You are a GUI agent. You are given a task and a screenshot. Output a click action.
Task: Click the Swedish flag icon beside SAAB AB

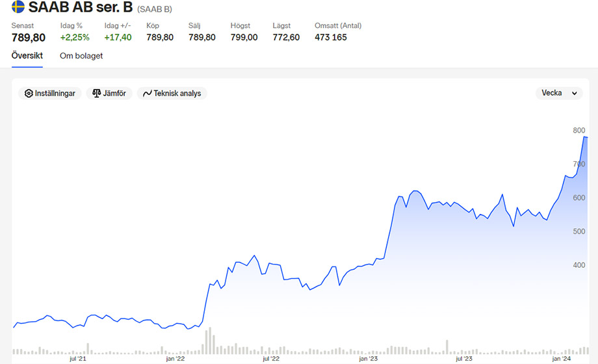pos(18,8)
